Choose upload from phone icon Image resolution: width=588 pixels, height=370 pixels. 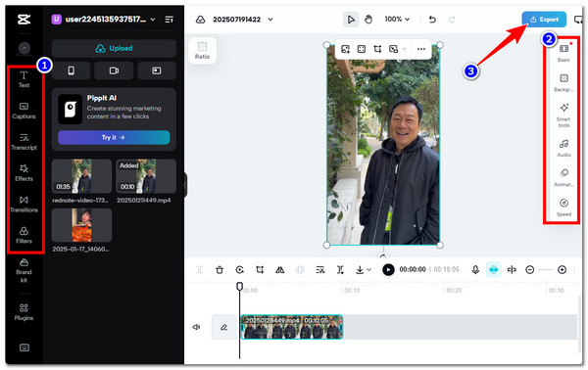click(x=71, y=70)
